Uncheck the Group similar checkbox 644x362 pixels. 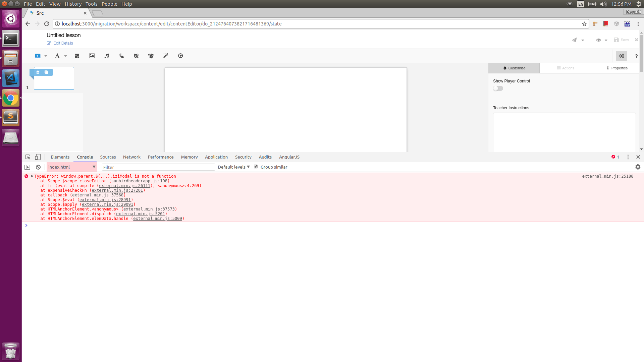(x=256, y=166)
